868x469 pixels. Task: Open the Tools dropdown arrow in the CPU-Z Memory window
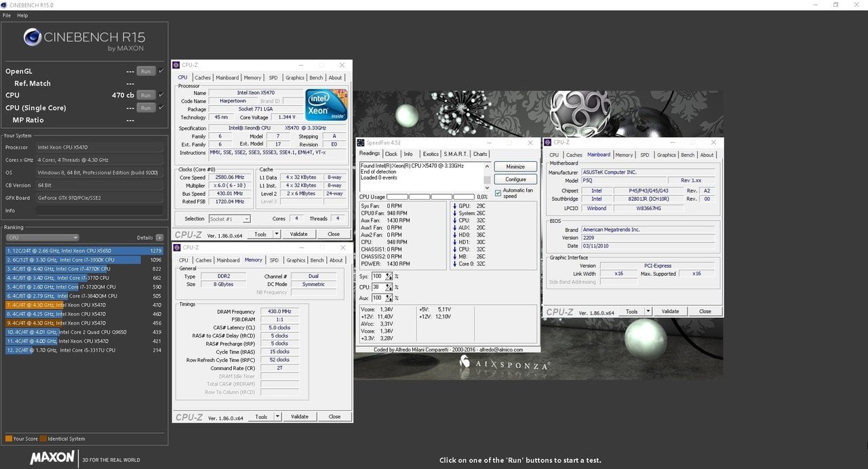click(x=277, y=417)
